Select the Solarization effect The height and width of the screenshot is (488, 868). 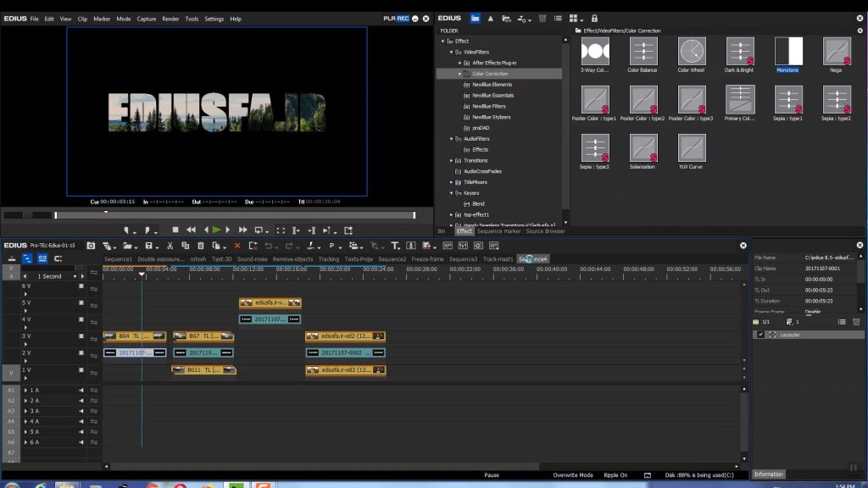643,147
